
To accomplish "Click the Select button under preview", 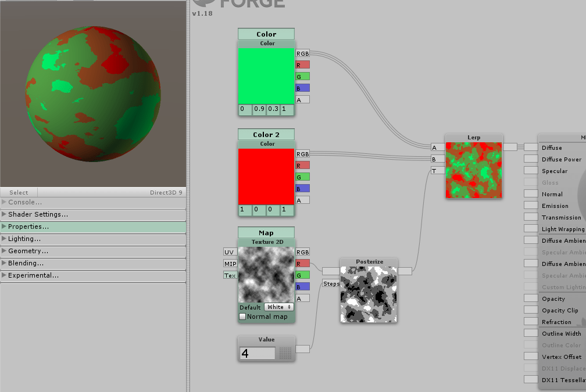I will click(x=19, y=192).
